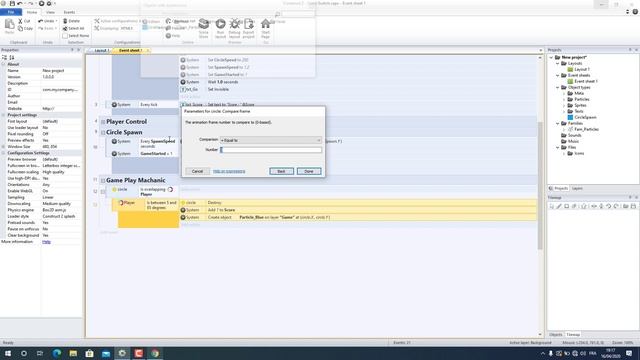This screenshot has height=360, width=640.
Task: Open the Help link in Properties panel
Action: coord(47,242)
